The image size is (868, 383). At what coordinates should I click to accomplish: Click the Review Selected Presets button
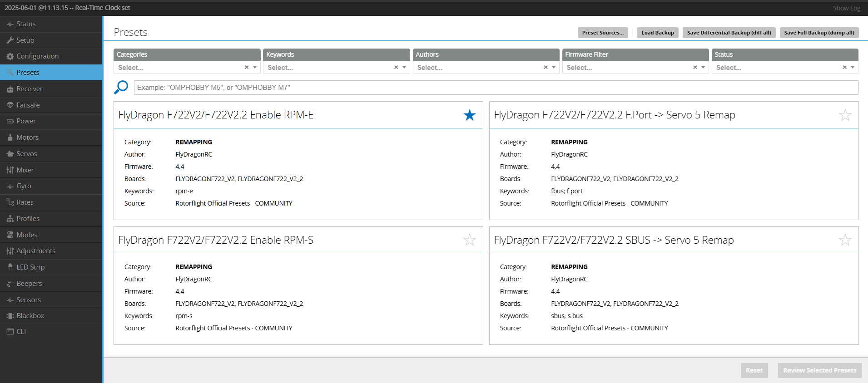click(x=819, y=370)
